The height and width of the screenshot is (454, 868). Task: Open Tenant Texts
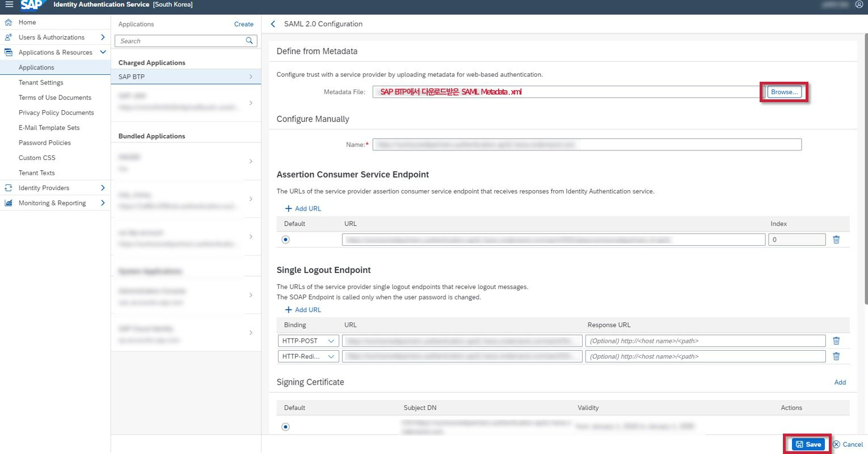pos(37,173)
